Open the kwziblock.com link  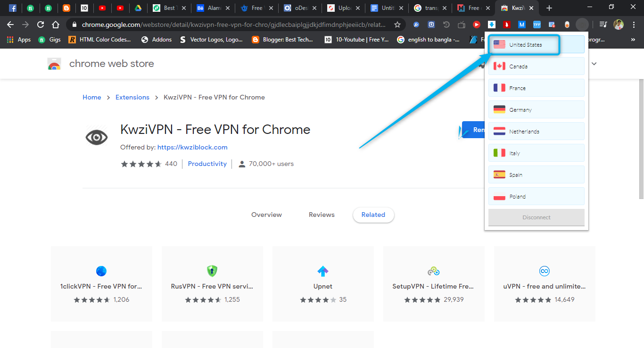pyautogui.click(x=192, y=147)
